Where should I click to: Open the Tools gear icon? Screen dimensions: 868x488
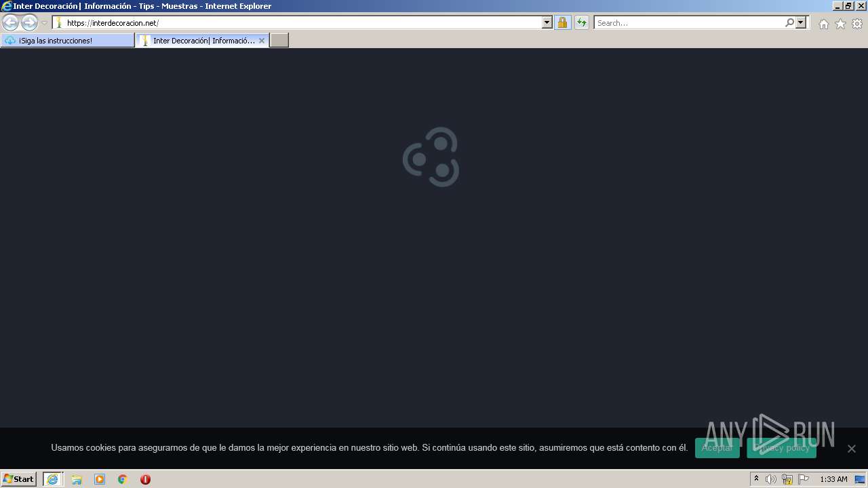(x=857, y=24)
